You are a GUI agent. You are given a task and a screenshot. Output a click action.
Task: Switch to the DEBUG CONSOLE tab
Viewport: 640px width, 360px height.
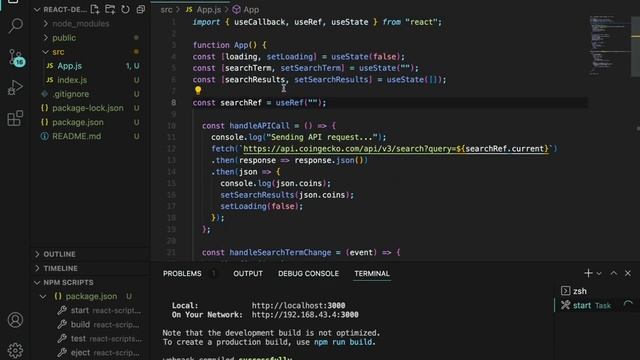tap(308, 273)
